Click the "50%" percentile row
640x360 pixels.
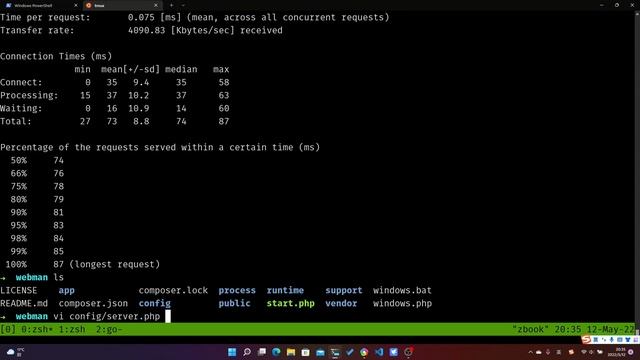[37, 160]
